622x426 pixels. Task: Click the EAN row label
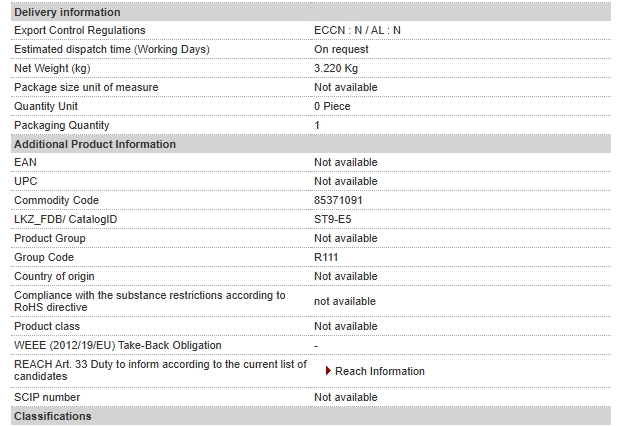[x=25, y=163]
